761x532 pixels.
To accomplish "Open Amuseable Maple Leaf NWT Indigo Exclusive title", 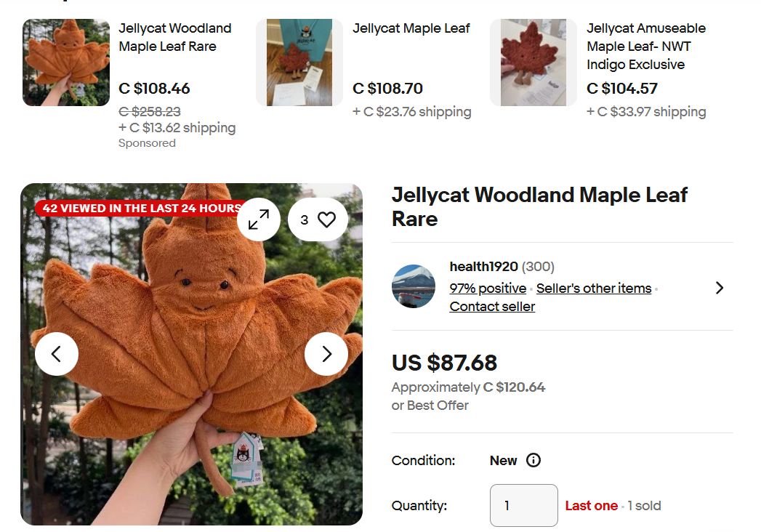I will (646, 46).
